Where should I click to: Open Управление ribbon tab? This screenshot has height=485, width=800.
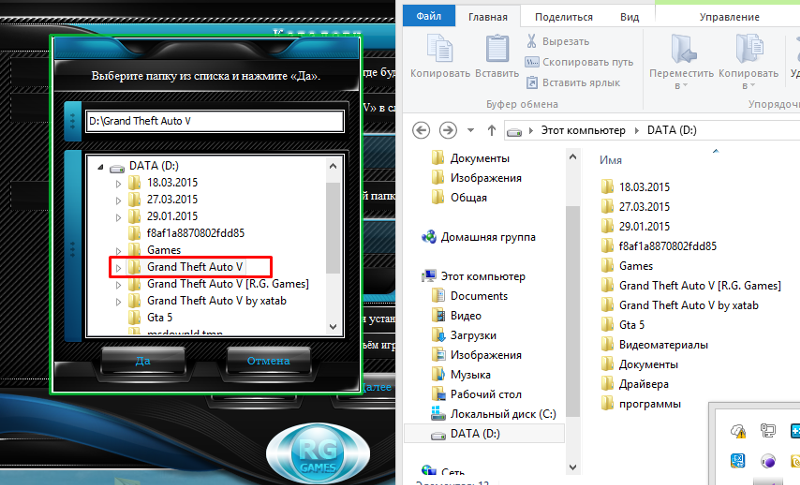[x=729, y=17]
